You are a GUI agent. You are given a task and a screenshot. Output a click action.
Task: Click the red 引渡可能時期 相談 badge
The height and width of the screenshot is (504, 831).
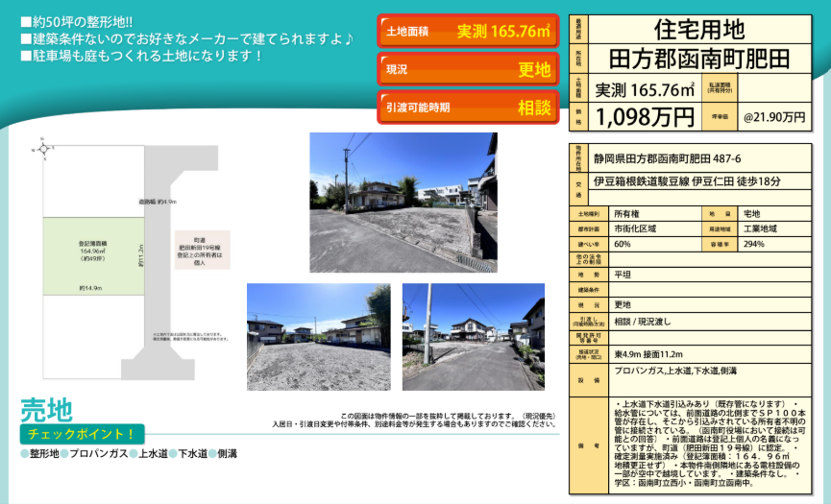[x=468, y=108]
